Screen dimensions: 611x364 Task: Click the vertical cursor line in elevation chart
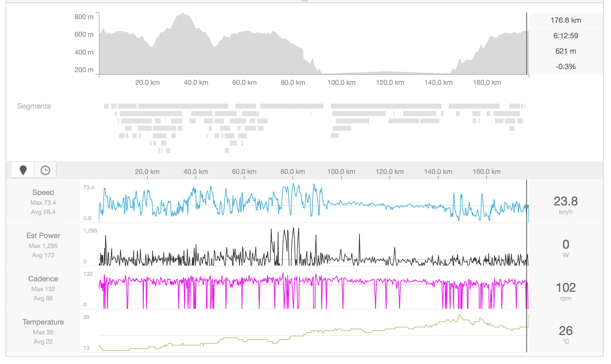[x=527, y=43]
